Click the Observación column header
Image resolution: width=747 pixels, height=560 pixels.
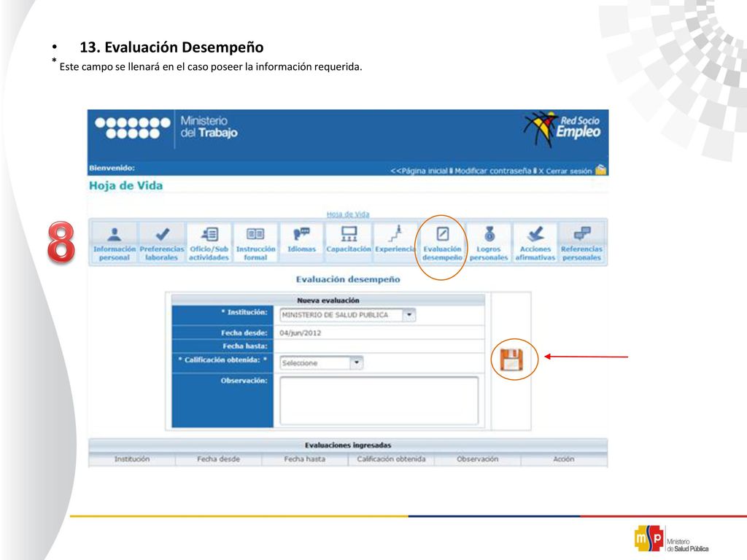[x=477, y=459]
